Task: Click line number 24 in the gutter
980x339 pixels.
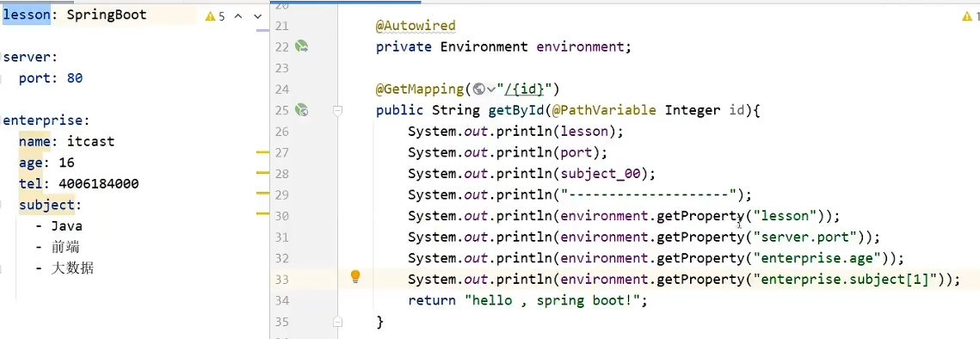Action: tap(282, 89)
